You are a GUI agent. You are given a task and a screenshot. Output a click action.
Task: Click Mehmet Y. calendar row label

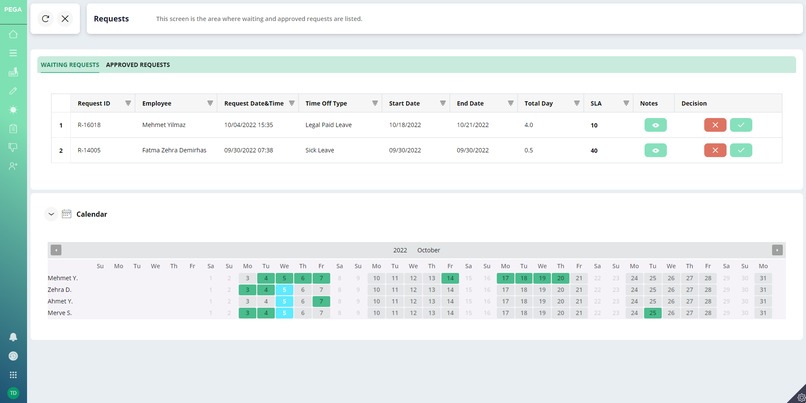click(x=63, y=278)
